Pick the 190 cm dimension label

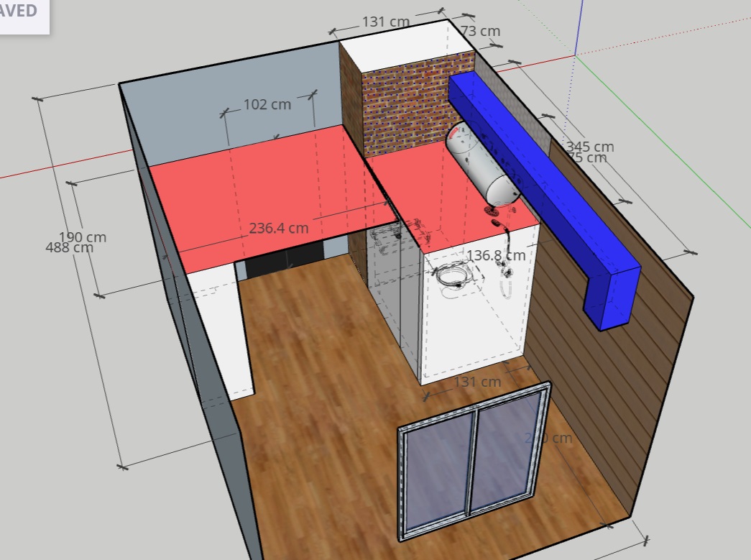click(x=82, y=237)
